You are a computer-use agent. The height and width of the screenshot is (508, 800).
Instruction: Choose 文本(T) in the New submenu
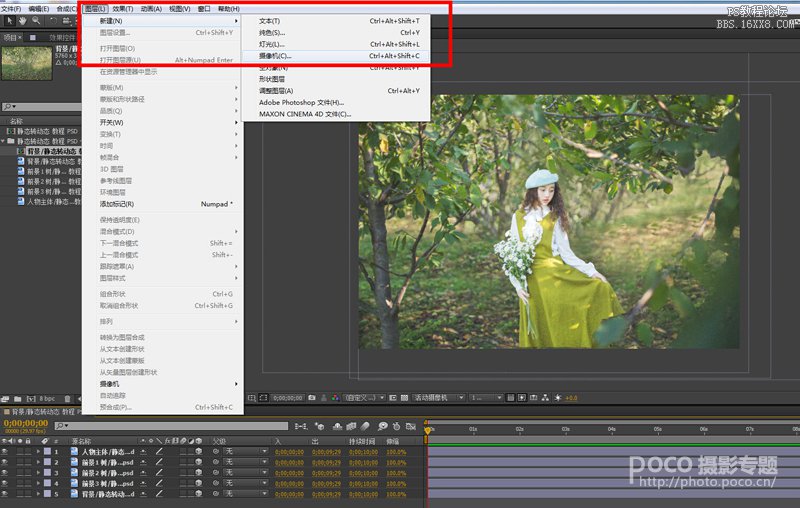pos(336,21)
